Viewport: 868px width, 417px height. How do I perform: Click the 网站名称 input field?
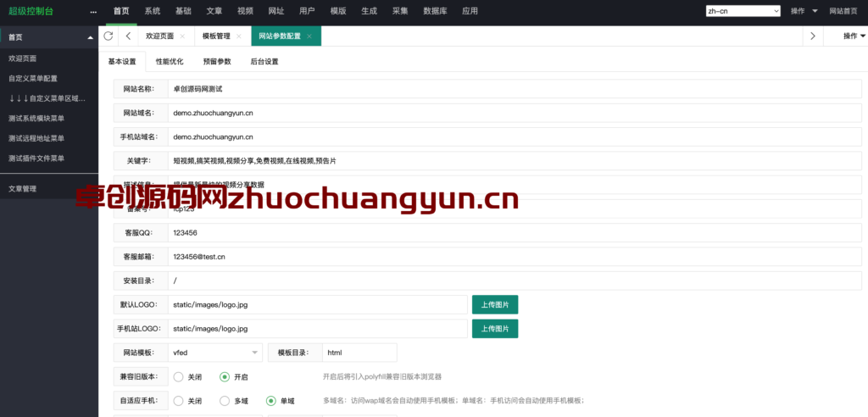point(515,89)
